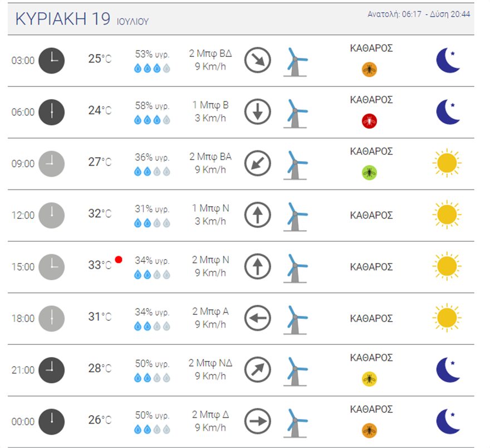490x448 pixels.
Task: Click the wind direction arrow at 06:00
Action: [258, 112]
